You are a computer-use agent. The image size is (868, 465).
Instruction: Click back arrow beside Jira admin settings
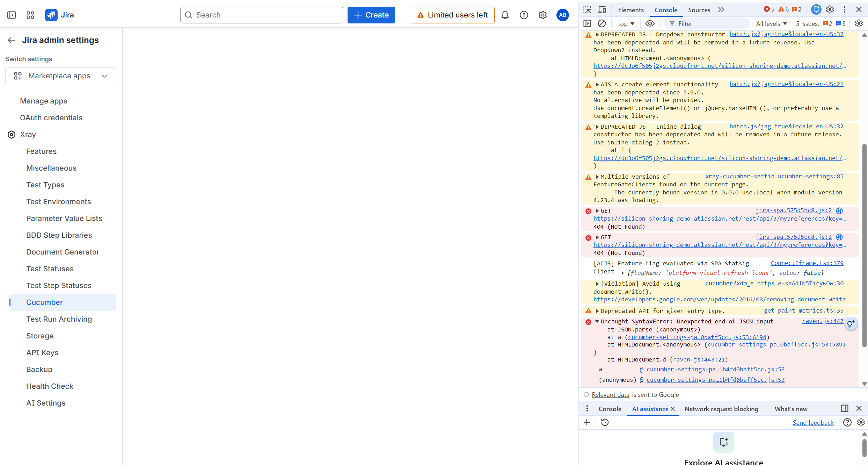pos(12,40)
